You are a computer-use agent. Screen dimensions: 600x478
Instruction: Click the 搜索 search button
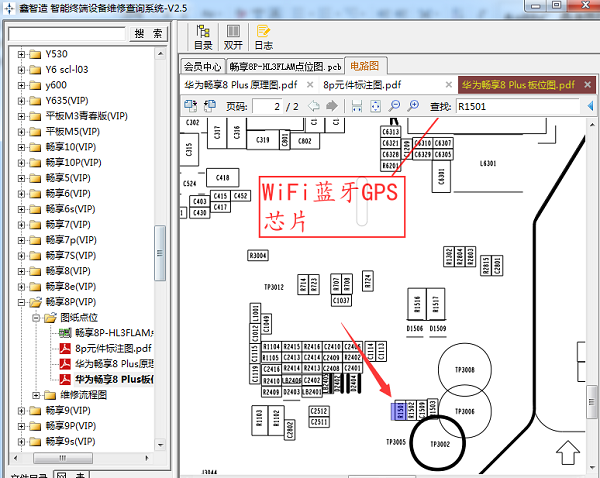point(148,34)
